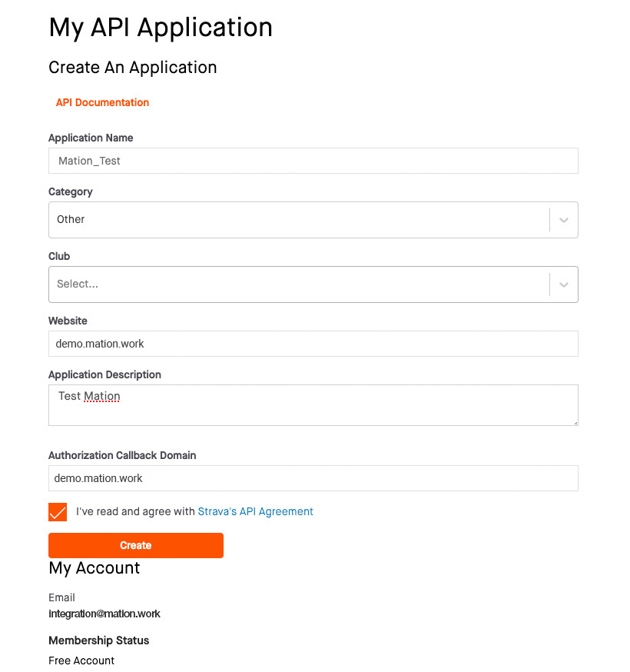
Task: Click the integration@mation.work email text
Action: [104, 614]
